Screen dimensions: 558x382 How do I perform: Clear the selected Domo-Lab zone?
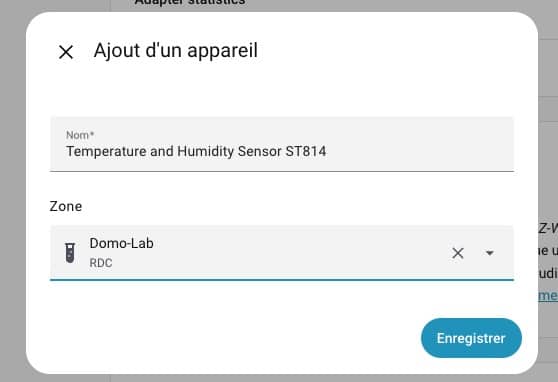458,253
